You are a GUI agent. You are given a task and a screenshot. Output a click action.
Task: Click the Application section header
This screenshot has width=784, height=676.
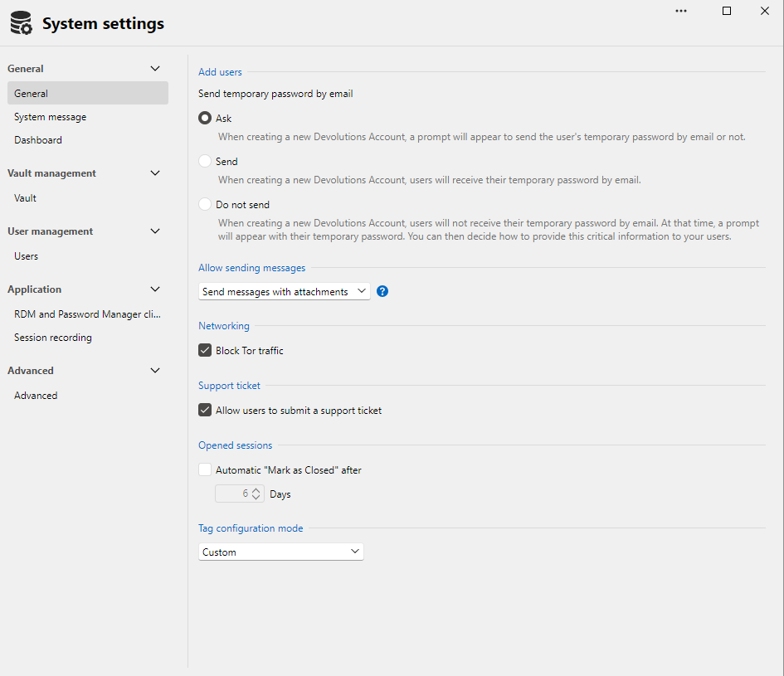pos(35,289)
